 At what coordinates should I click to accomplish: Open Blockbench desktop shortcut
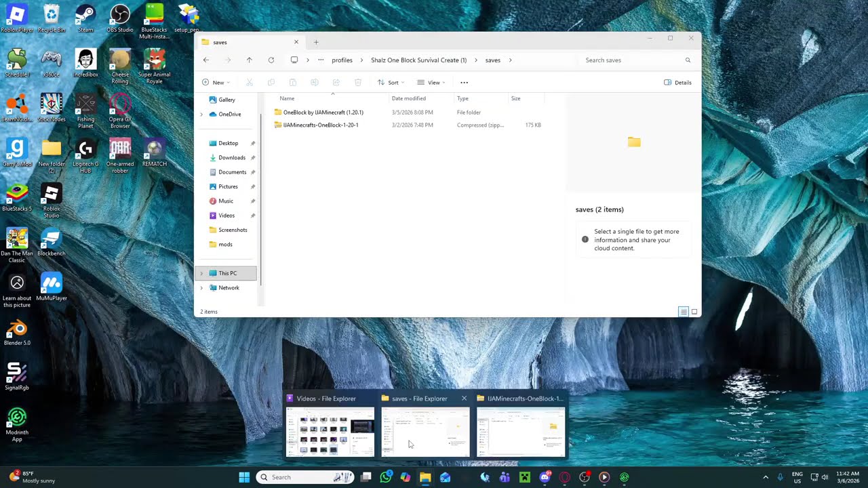point(52,243)
